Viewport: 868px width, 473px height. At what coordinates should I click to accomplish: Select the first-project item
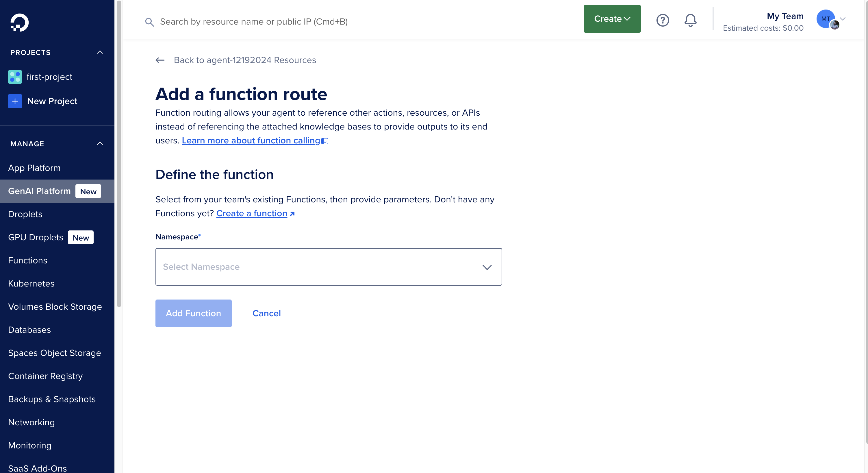pyautogui.click(x=49, y=76)
